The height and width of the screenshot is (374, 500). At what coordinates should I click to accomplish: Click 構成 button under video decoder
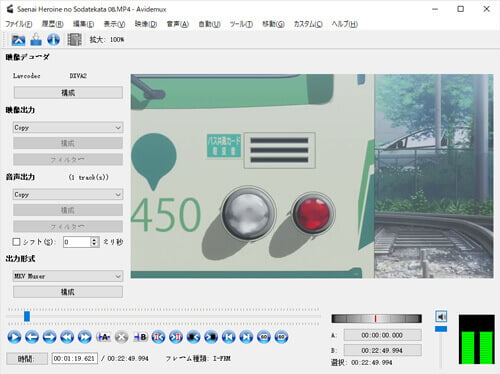[68, 92]
